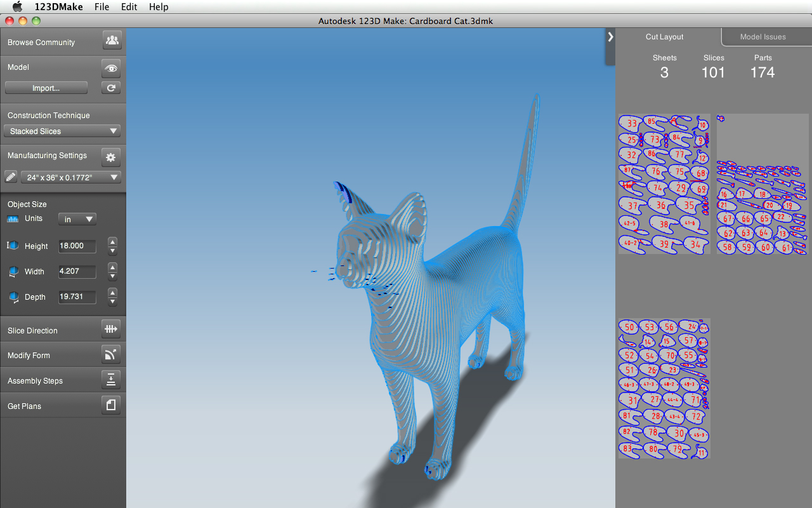Toggle model visibility eye icon
Viewport: 812px width, 508px height.
111,68
